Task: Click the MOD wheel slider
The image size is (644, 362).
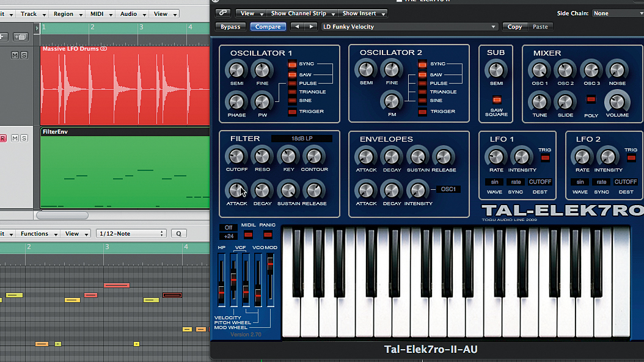Action: point(270,280)
